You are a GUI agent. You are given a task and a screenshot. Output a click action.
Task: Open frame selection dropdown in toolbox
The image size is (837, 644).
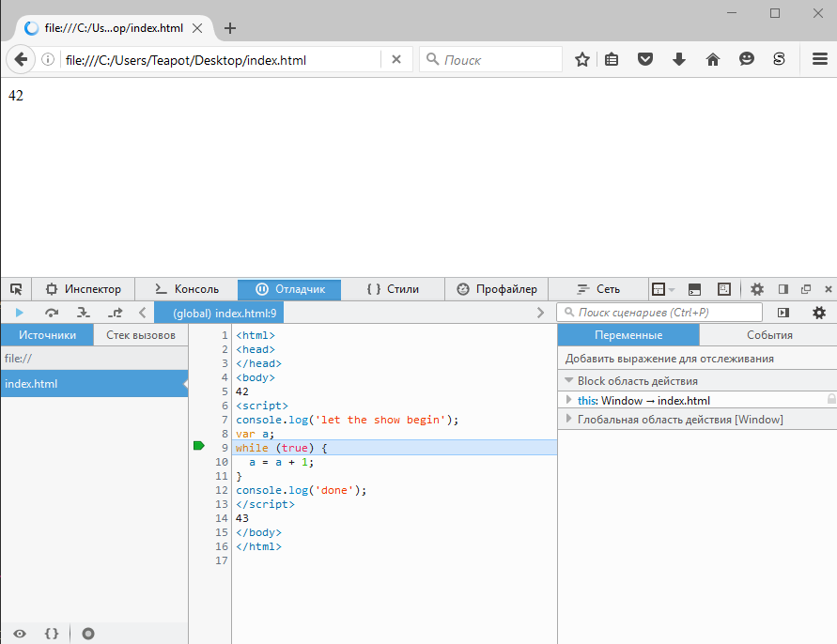[662, 289]
